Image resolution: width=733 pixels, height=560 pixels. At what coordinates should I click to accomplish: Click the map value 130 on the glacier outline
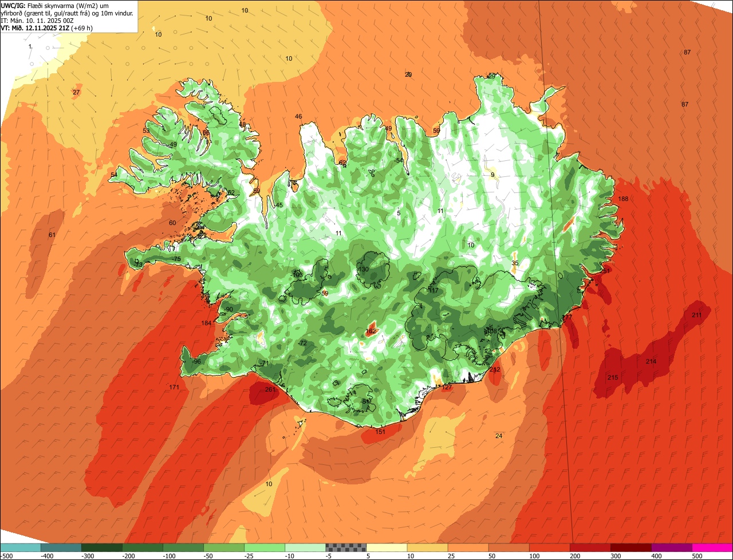tap(364, 269)
